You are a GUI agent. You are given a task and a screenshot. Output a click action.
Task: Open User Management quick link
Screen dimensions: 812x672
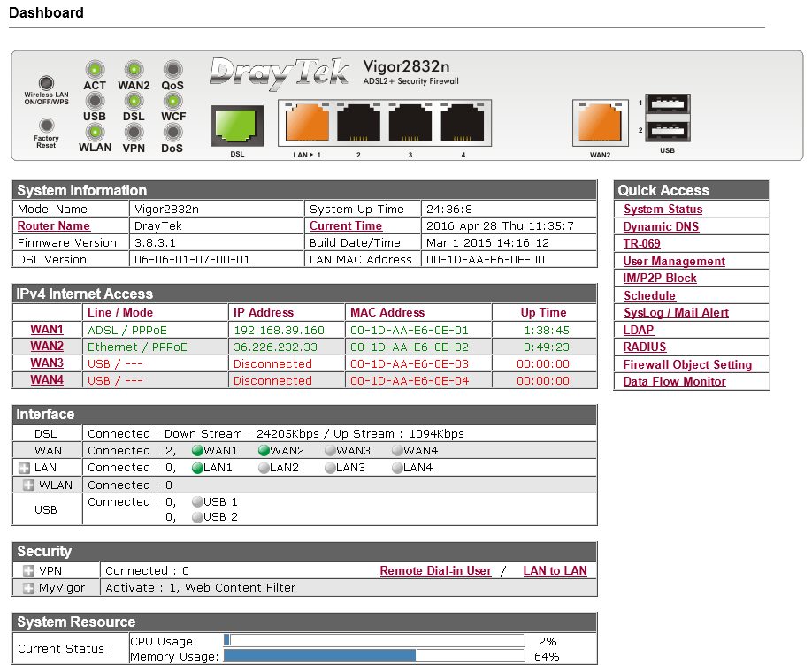674,262
